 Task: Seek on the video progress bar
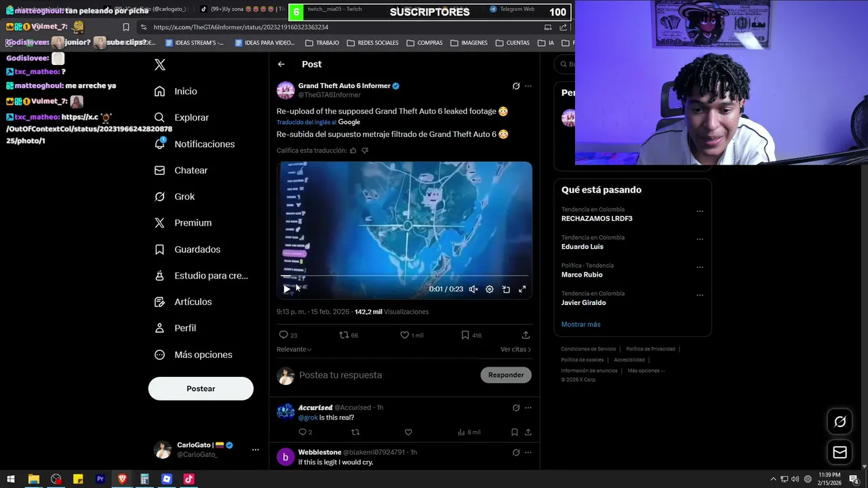[x=405, y=276]
